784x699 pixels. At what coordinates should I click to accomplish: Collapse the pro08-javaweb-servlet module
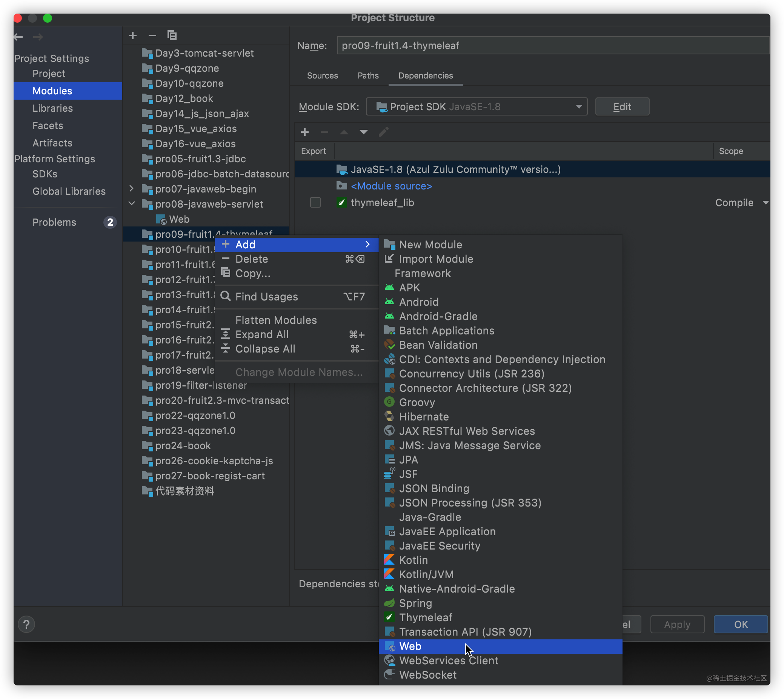[132, 203]
